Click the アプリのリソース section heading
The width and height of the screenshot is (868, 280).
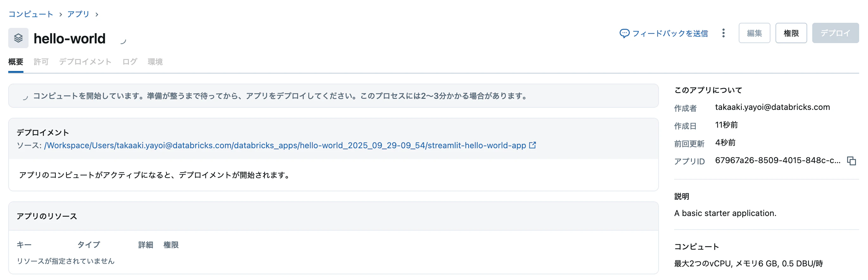[x=47, y=216]
